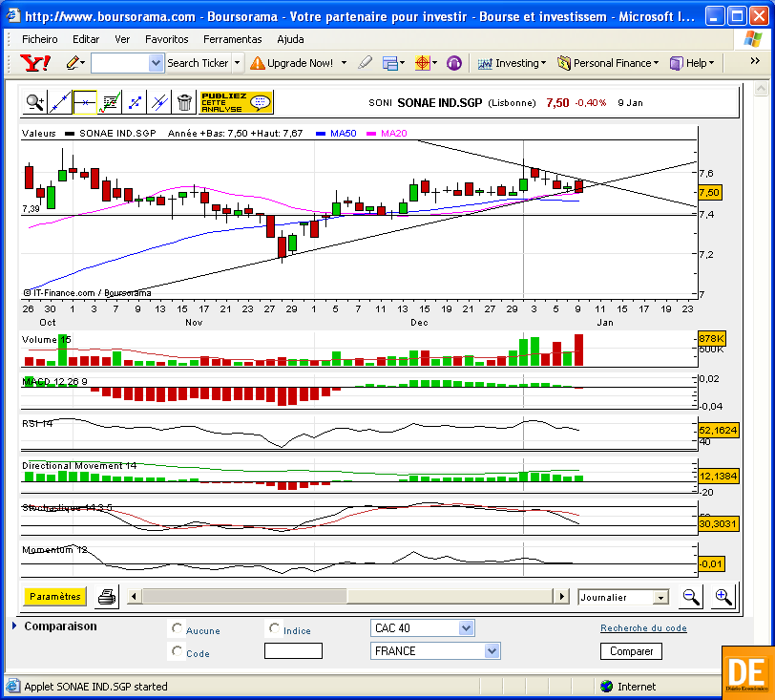775x700 pixels.
Task: Click the MA20 legend label
Action: point(394,133)
